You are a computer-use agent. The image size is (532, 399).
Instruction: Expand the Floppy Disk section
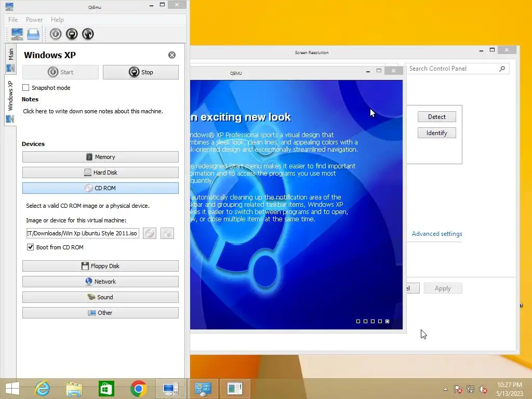coord(100,266)
